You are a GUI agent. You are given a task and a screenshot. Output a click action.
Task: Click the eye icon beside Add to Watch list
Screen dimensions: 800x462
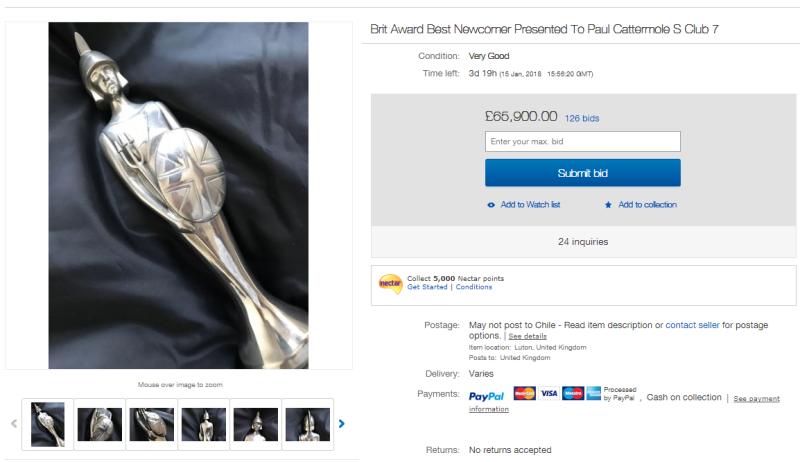tap(491, 205)
